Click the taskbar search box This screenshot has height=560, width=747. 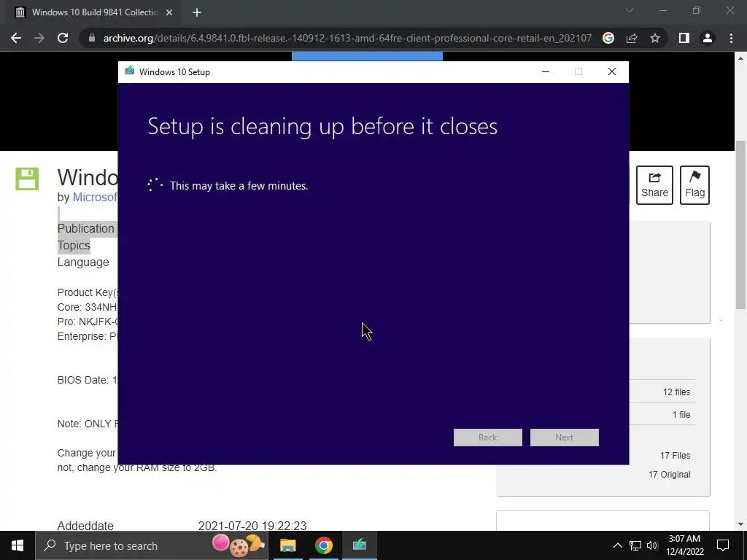[x=152, y=545]
